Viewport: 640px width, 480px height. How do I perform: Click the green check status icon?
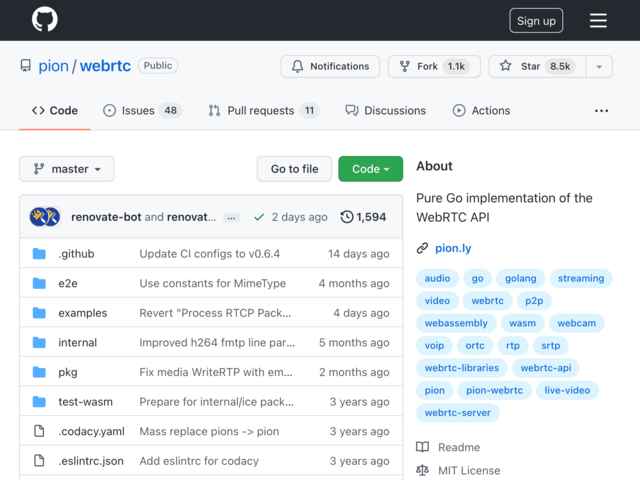(x=259, y=217)
